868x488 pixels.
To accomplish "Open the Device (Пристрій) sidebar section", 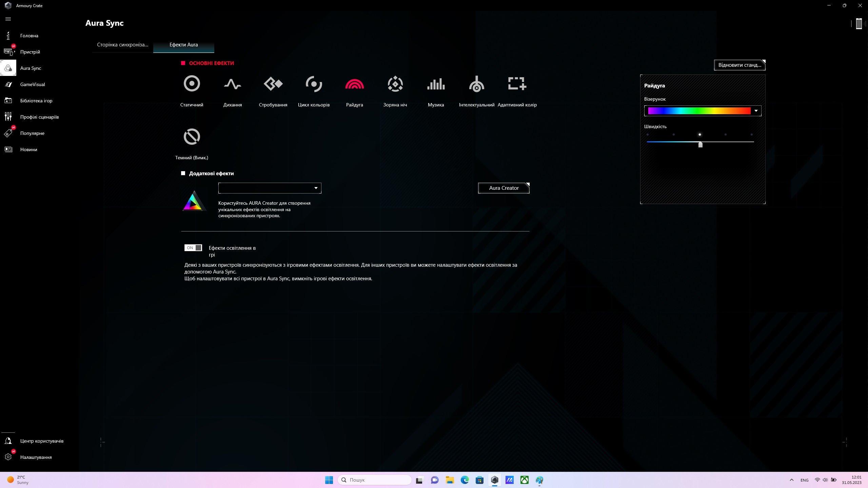I will click(30, 52).
